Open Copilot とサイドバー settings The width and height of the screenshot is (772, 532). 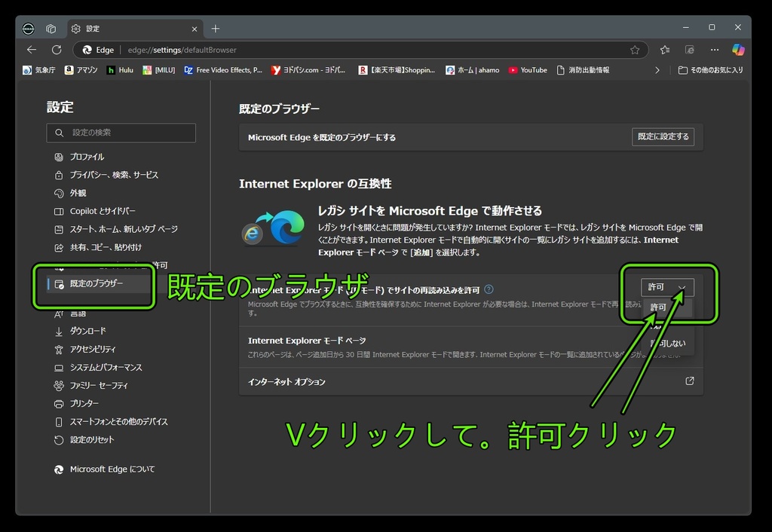tap(94, 211)
